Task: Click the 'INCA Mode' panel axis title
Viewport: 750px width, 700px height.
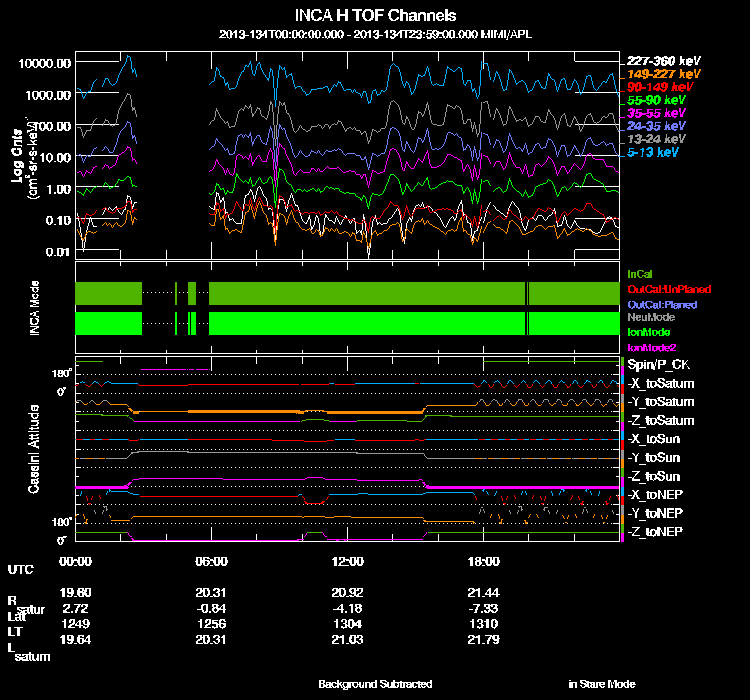Action: pos(34,308)
